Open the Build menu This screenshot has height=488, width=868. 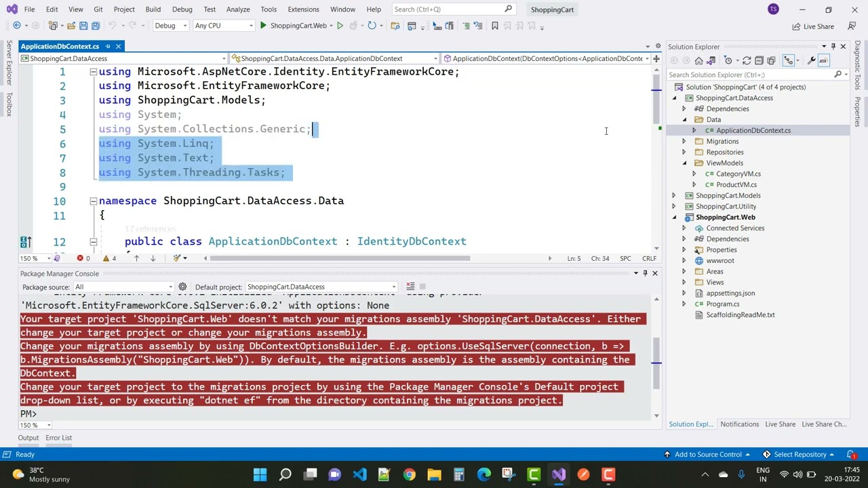click(153, 9)
